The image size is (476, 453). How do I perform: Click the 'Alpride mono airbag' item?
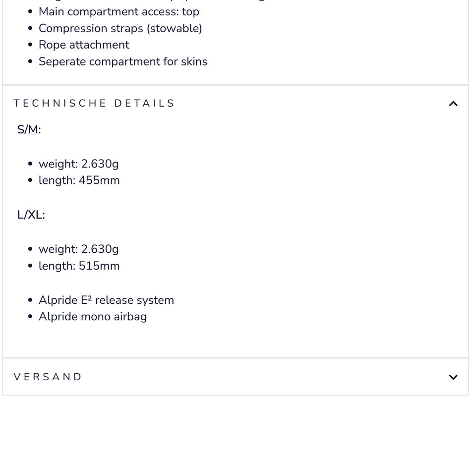coord(93,317)
